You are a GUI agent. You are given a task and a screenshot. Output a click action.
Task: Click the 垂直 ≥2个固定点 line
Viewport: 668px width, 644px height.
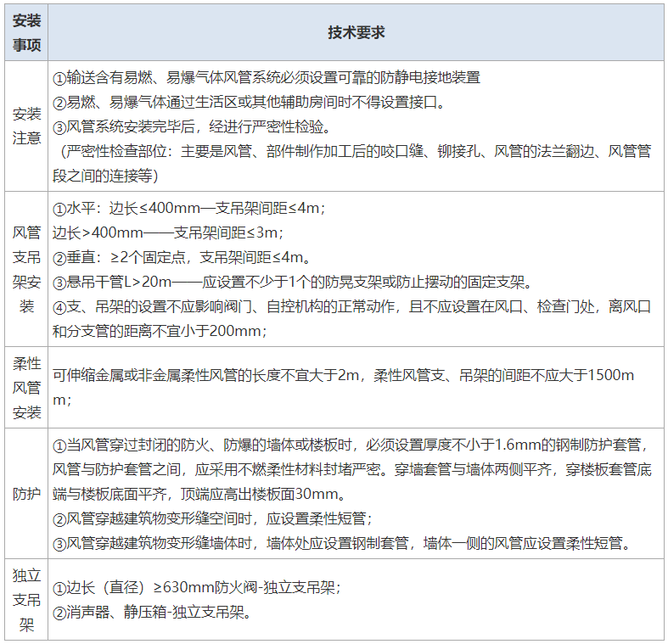click(x=182, y=257)
